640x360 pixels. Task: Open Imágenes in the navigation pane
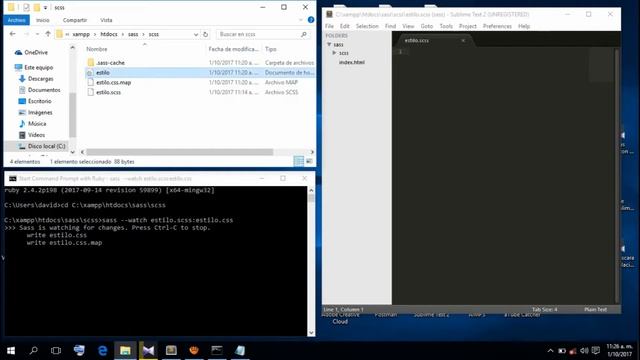(40, 112)
